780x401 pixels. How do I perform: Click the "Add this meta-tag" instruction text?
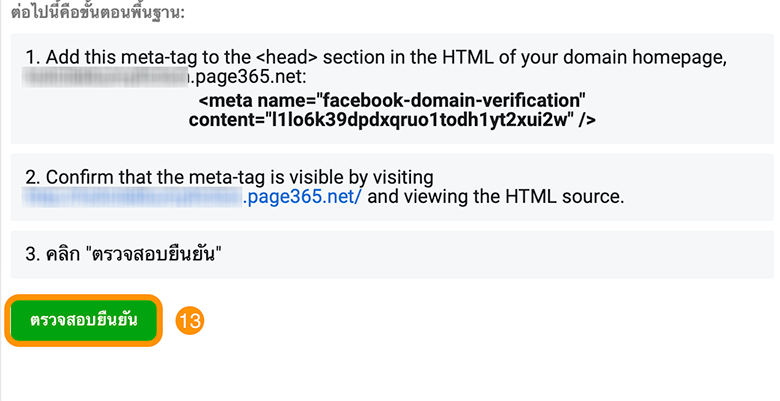(122, 58)
